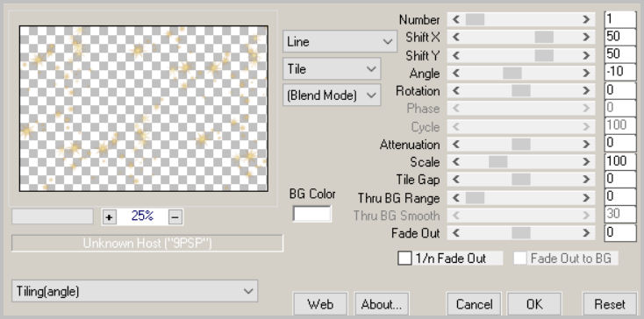Open the Line shape dropdown

[340, 41]
